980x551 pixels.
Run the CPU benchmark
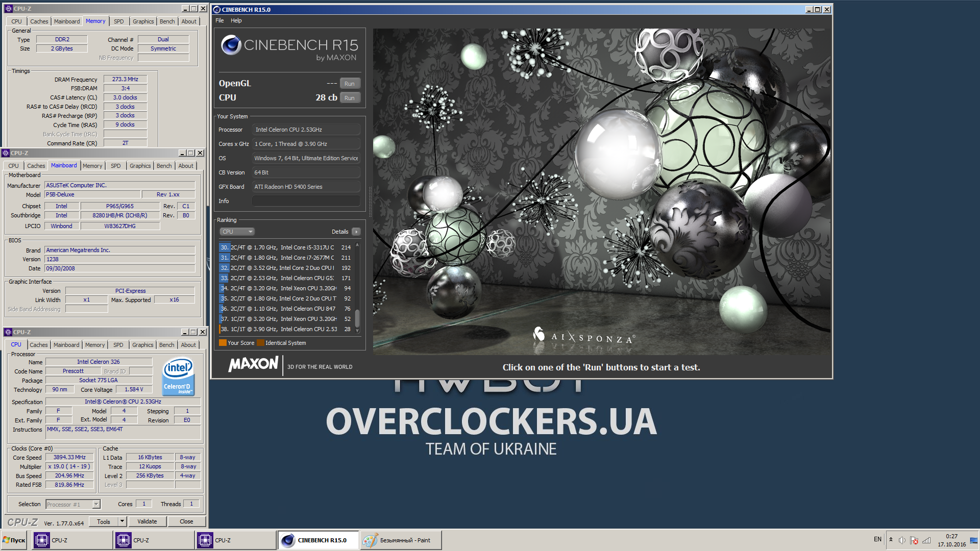(x=350, y=98)
